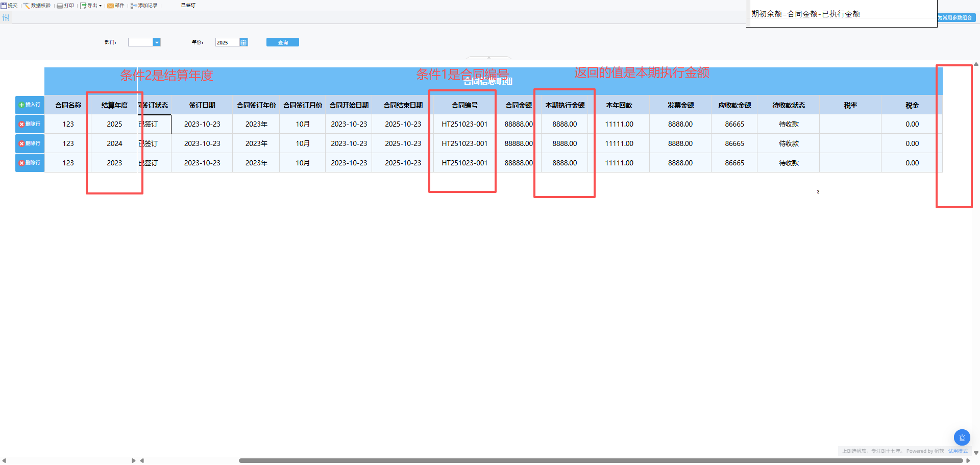Open the parameter panel sliders icon
The width and height of the screenshot is (980, 465).
[6, 18]
